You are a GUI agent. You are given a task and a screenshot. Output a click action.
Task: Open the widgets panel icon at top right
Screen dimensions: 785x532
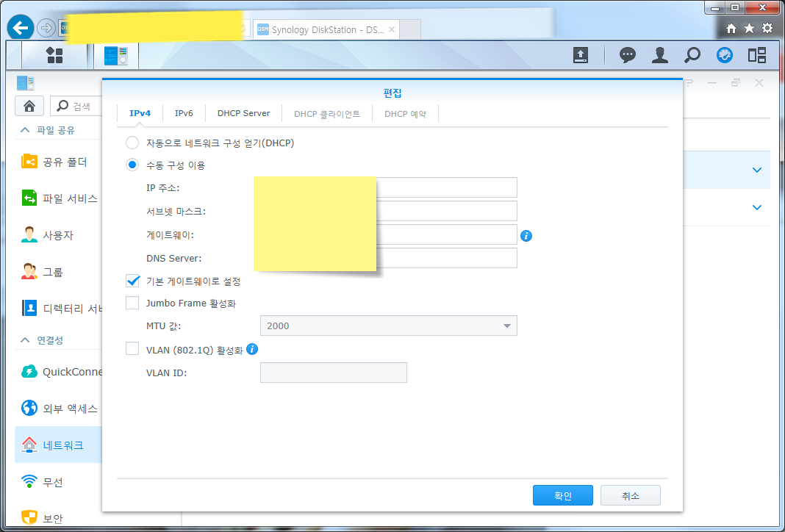pos(756,55)
